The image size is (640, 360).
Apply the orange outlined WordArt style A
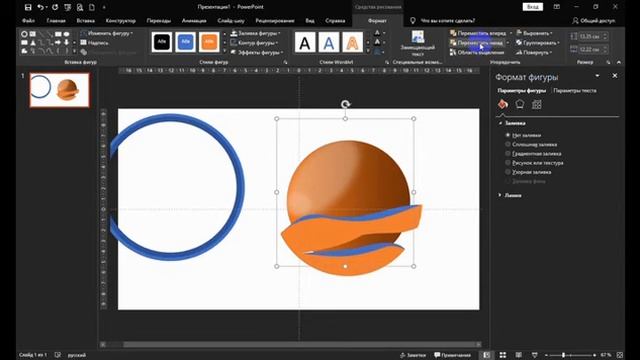352,42
